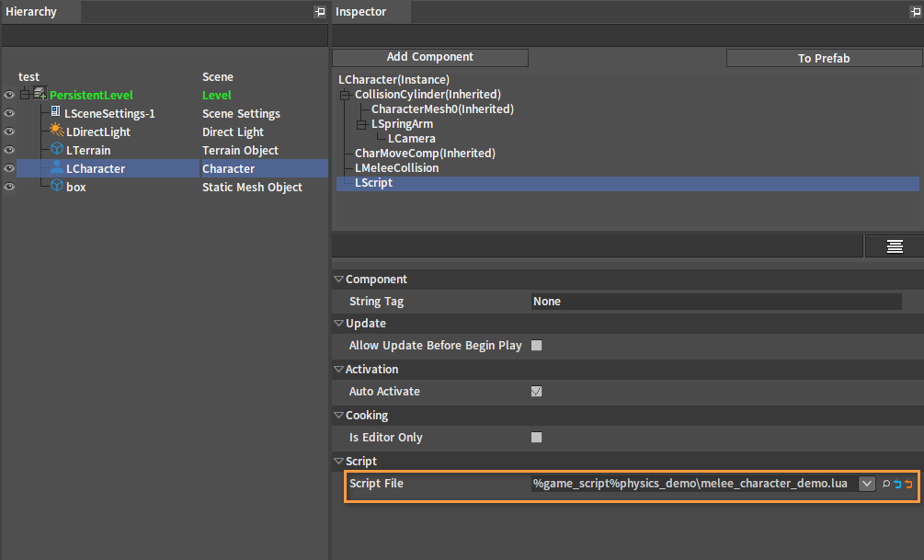Switch to the Inspector tab
The height and width of the screenshot is (560, 924).
371,12
